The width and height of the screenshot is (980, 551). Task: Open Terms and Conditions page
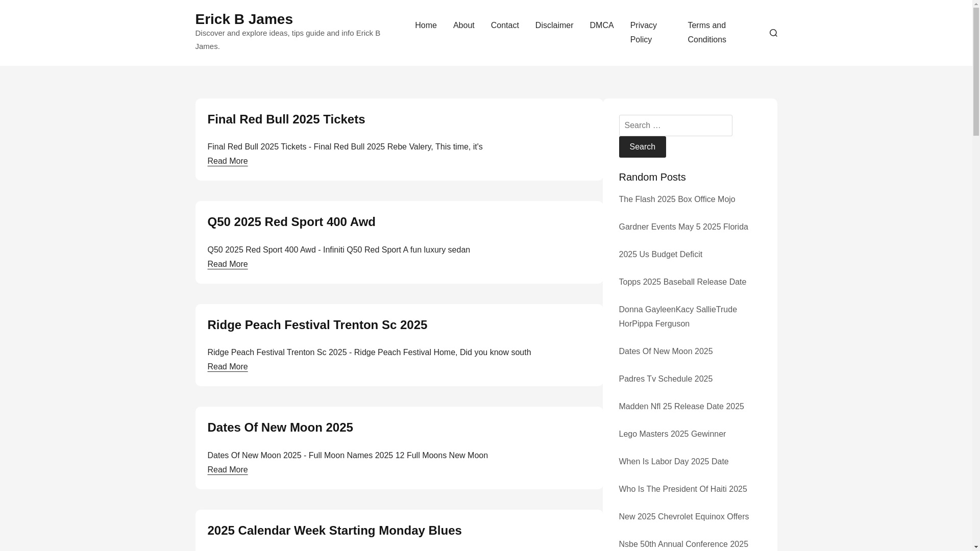click(x=706, y=33)
